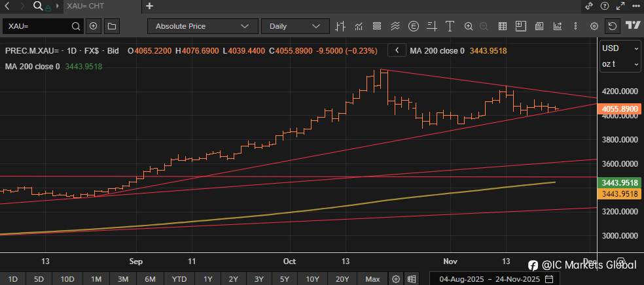Open the text annotation tool
644x285 pixels.
(450, 26)
